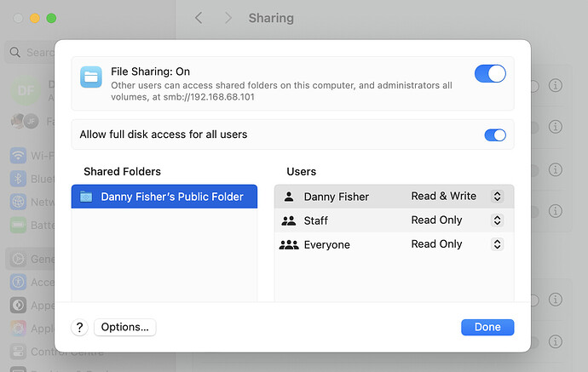Click the forward chevron arrow in the title bar

click(228, 18)
